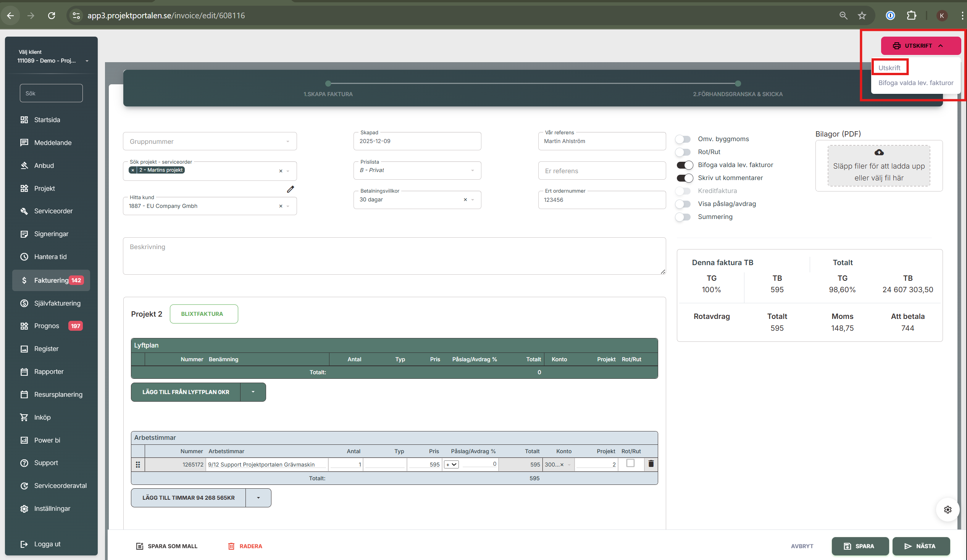
Task: Click the Nästa button
Action: pyautogui.click(x=920, y=546)
